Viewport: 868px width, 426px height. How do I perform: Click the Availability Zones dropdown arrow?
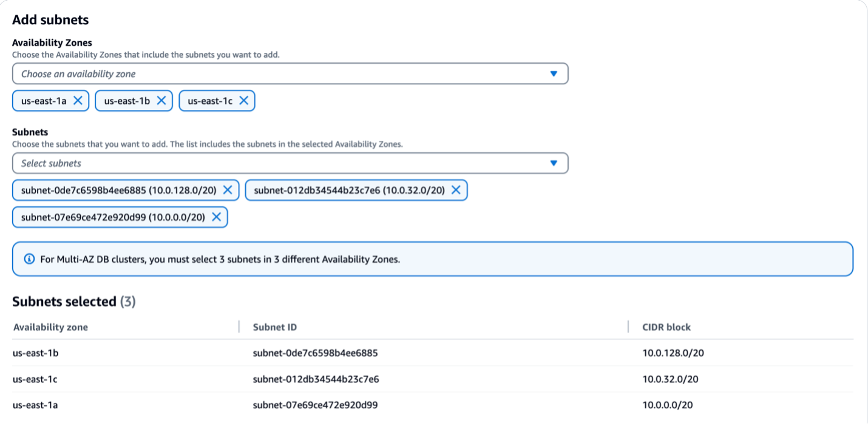coord(553,73)
